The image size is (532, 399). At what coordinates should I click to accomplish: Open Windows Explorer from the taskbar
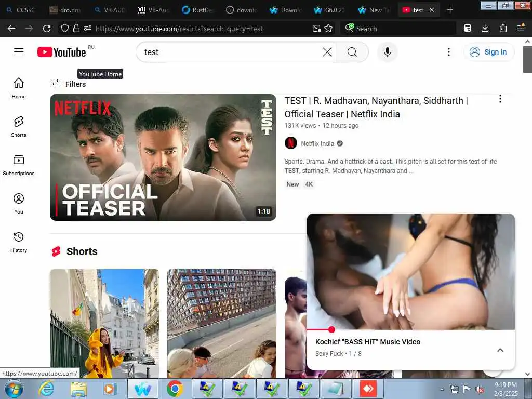click(78, 389)
